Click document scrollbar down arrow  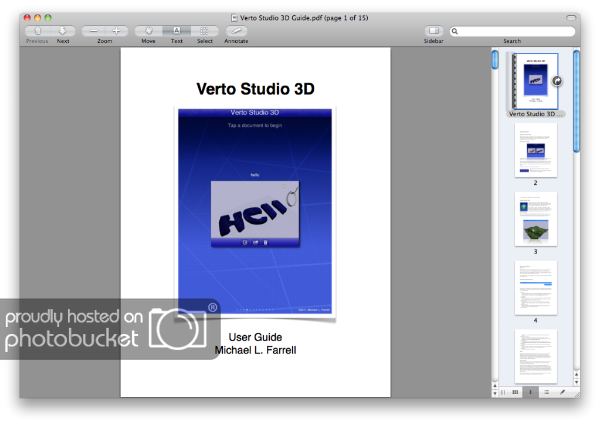point(495,393)
